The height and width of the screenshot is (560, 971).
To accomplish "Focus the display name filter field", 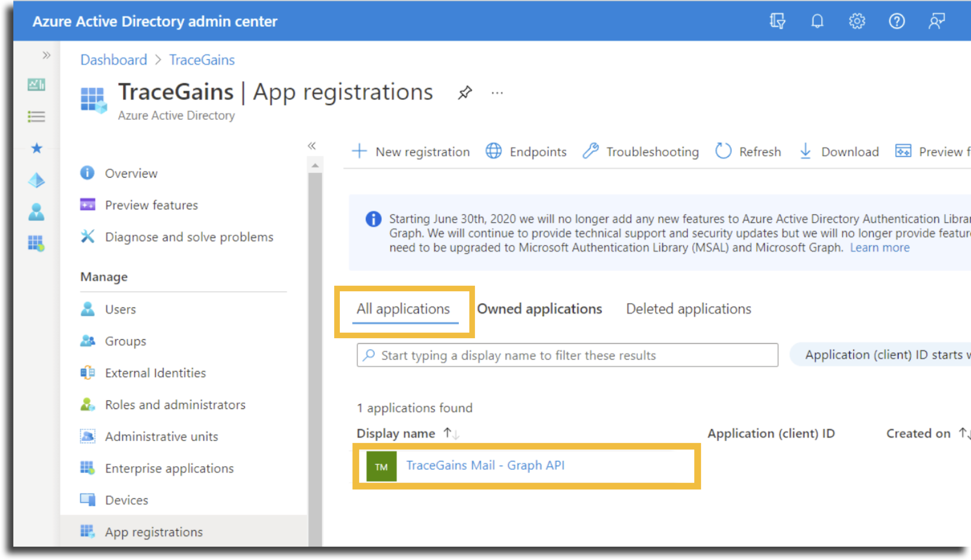I will [567, 355].
